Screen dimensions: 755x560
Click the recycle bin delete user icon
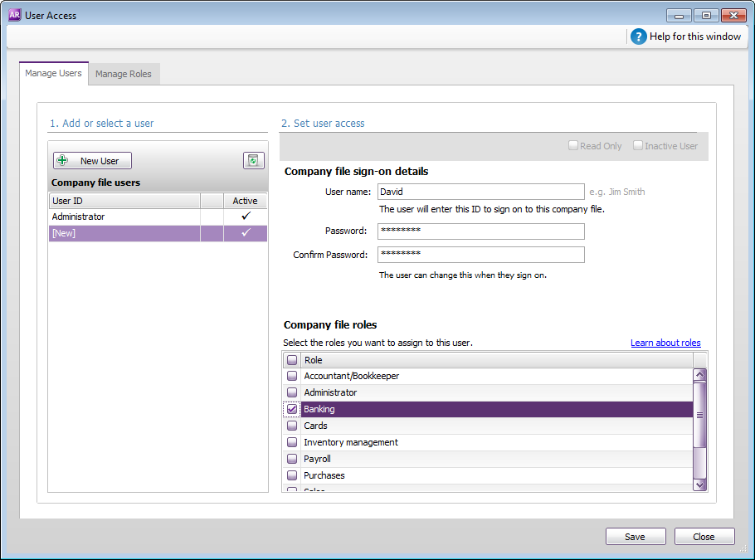[253, 161]
